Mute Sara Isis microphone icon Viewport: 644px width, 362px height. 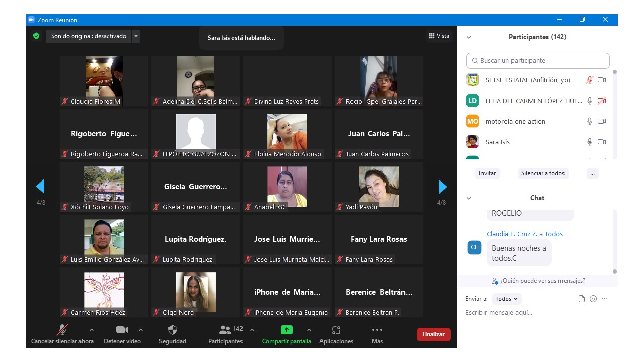[590, 142]
